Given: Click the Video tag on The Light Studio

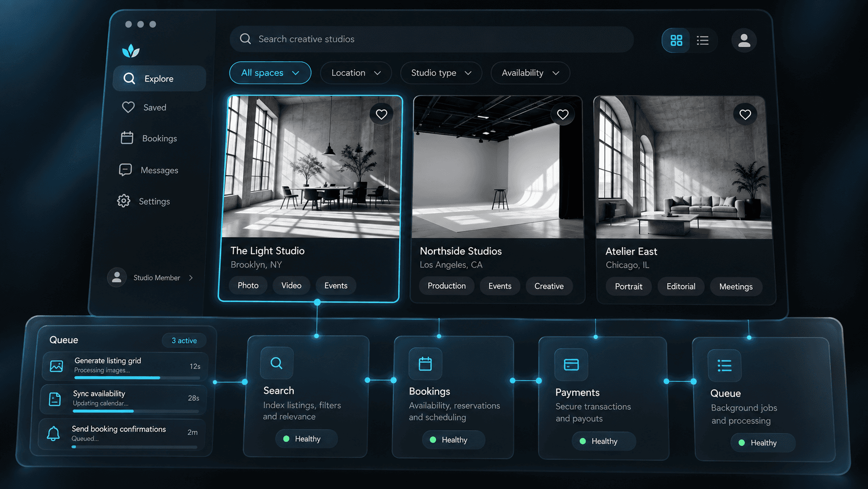Looking at the screenshot, I should [x=291, y=285].
